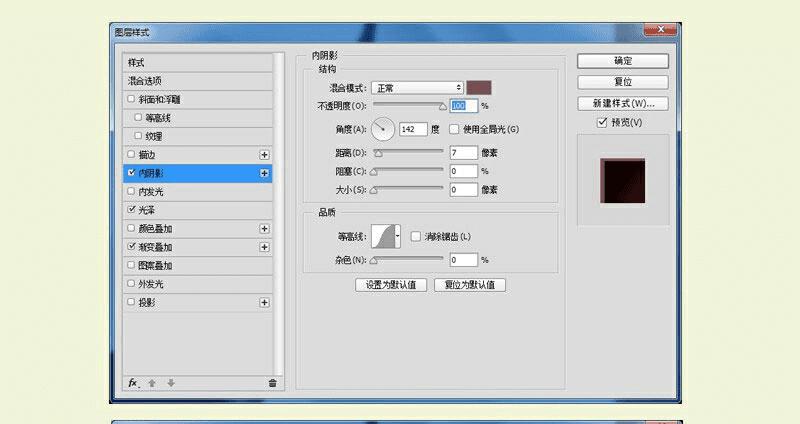Click the style preview thumbnail

point(623,180)
